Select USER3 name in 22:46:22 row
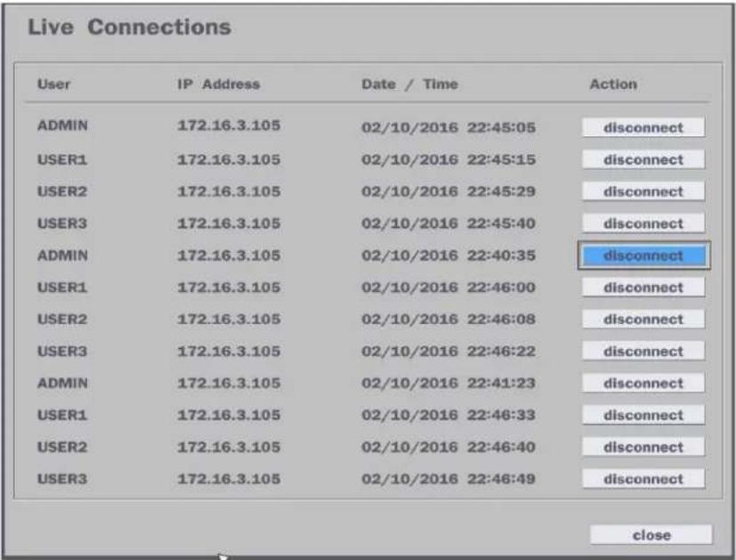 click(x=62, y=351)
